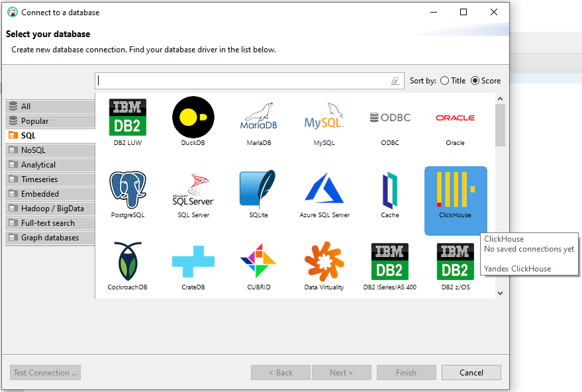Minimize the Connect to a database window
Viewport: 582px width, 392px height.
click(434, 12)
